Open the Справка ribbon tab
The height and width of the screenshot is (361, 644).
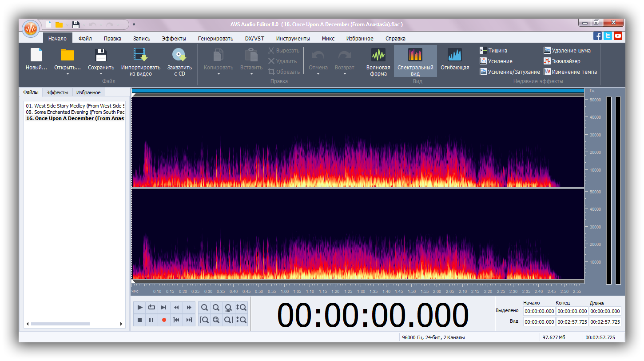(395, 39)
